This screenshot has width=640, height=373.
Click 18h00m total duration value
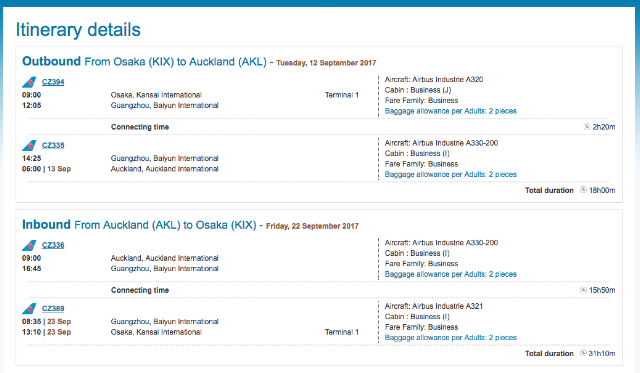[602, 190]
